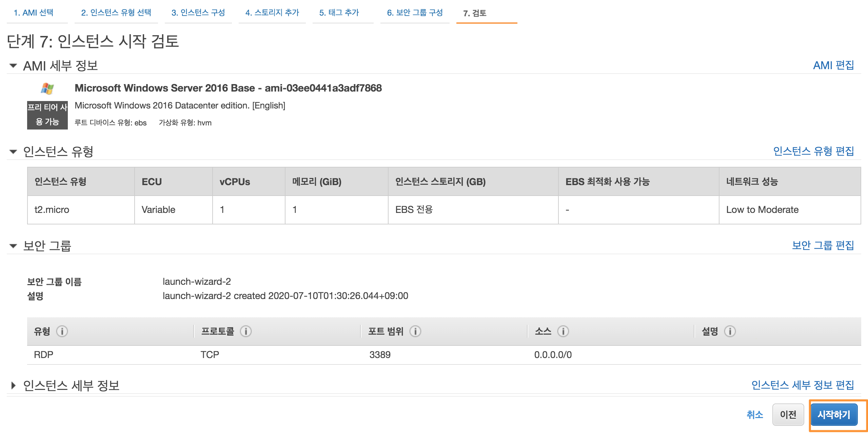Viewport: 868px width, 436px height.
Task: Click the 보안 그룹 편집 link
Action: click(x=823, y=245)
